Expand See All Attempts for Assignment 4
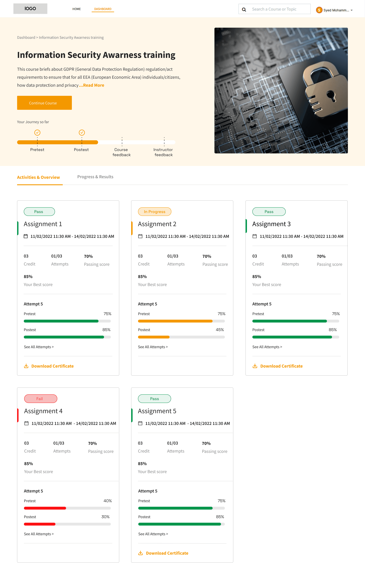 click(x=39, y=534)
